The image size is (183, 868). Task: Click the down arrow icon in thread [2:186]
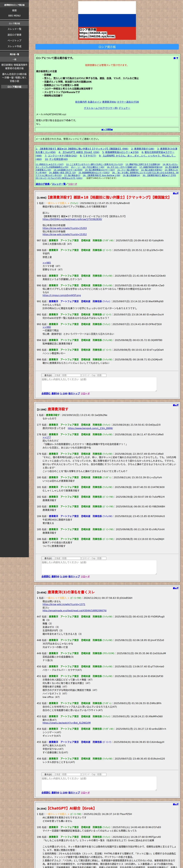click(x=178, y=405)
